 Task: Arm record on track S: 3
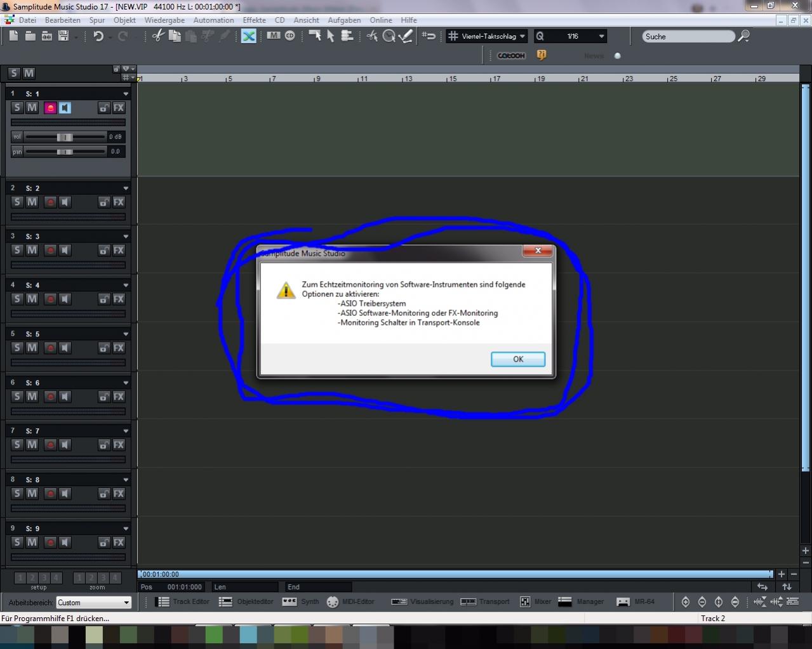pyautogui.click(x=50, y=251)
